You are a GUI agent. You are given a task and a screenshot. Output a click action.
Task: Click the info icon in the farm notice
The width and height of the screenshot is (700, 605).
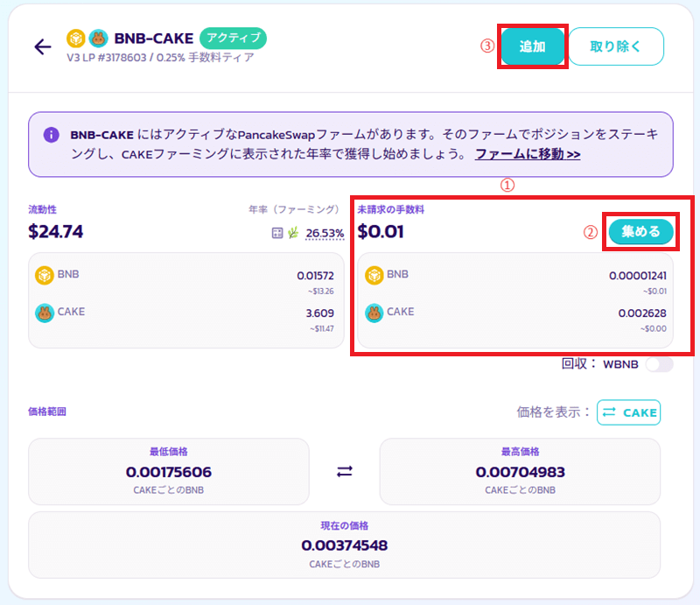pyautogui.click(x=52, y=135)
